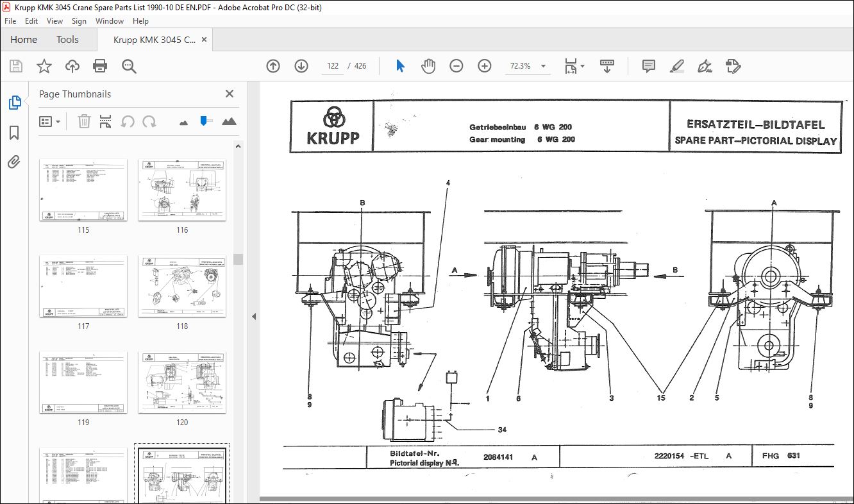
Task: Click the thumbnails panel scrollbar handle
Action: point(238,259)
